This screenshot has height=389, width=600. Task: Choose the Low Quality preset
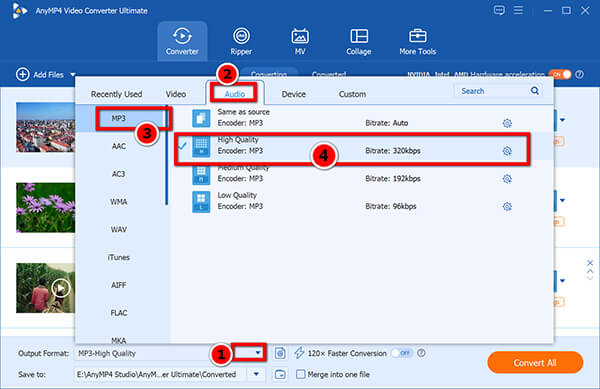click(362, 202)
